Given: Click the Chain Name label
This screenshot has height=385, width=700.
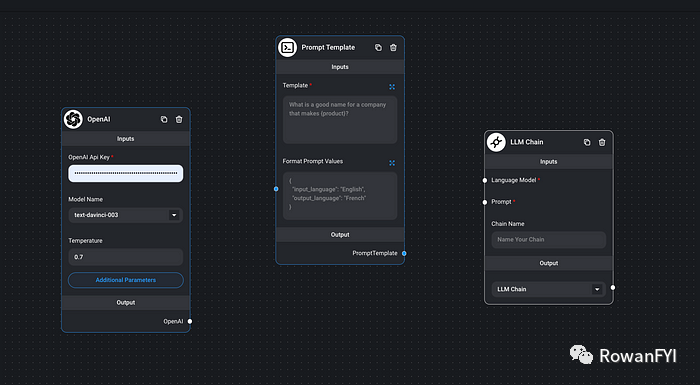Looking at the screenshot, I should click(508, 224).
